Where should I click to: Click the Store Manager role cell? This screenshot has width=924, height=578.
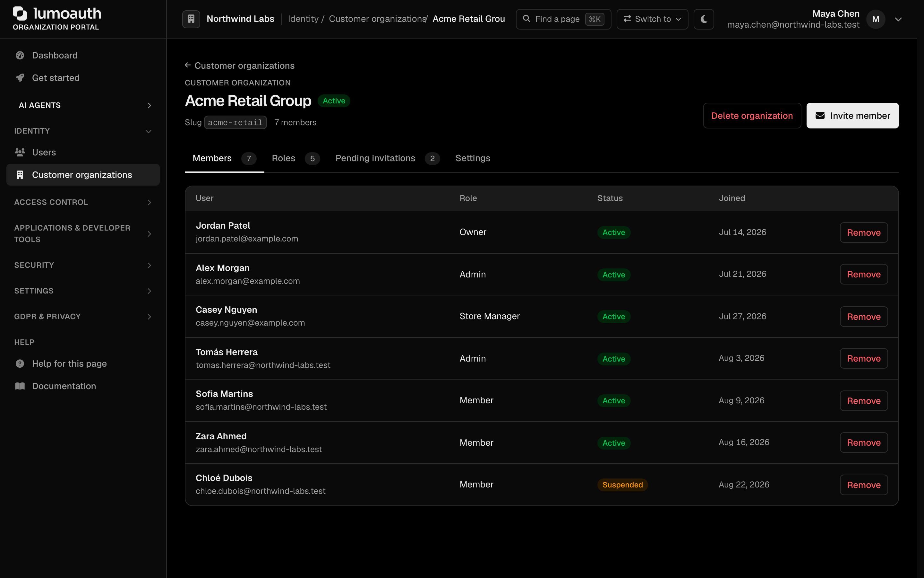490,316
